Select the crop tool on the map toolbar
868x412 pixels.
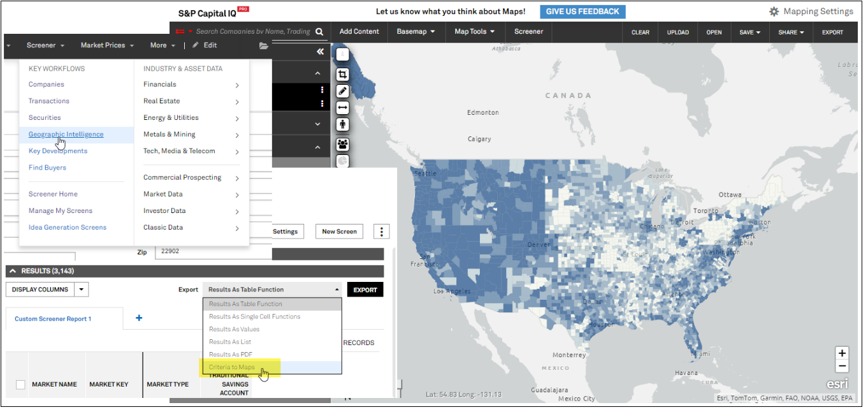[342, 75]
